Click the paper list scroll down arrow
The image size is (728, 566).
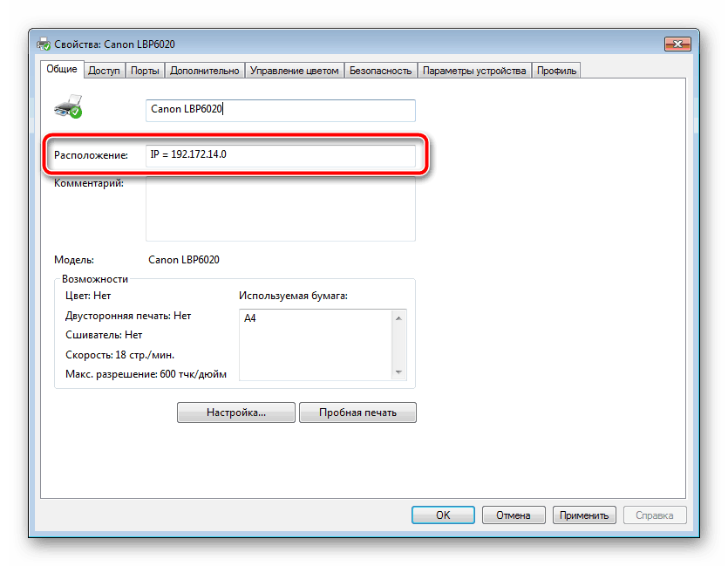398,372
